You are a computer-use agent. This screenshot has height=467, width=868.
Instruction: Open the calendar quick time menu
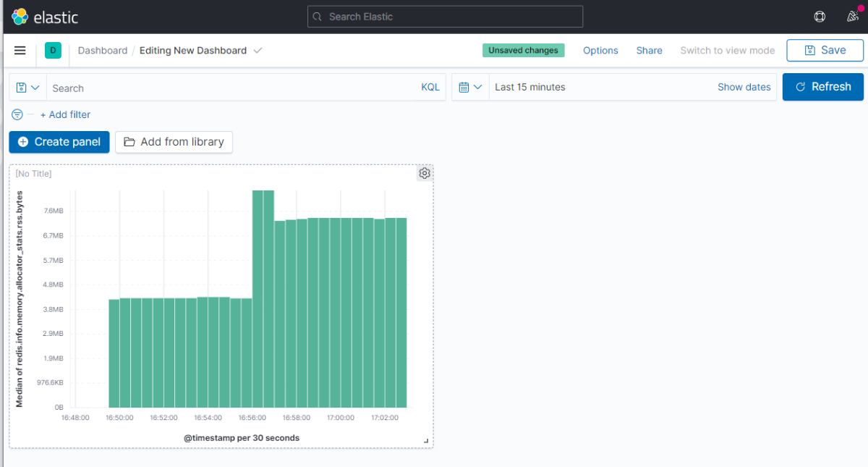coord(471,87)
